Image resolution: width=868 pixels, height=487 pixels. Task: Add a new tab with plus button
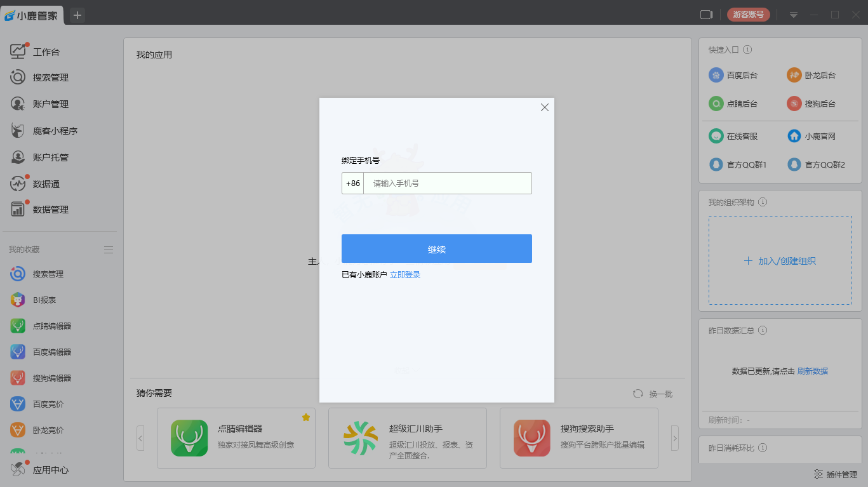tap(77, 15)
